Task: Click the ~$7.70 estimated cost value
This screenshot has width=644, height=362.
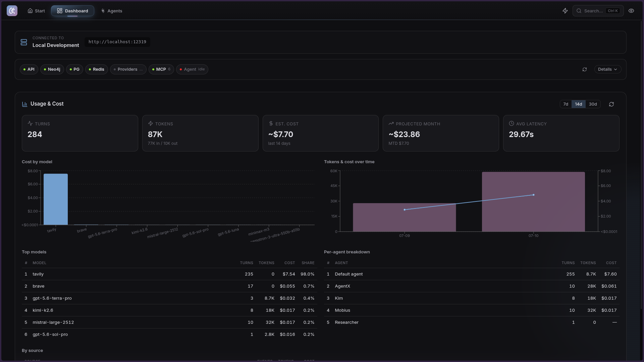Action: click(281, 134)
